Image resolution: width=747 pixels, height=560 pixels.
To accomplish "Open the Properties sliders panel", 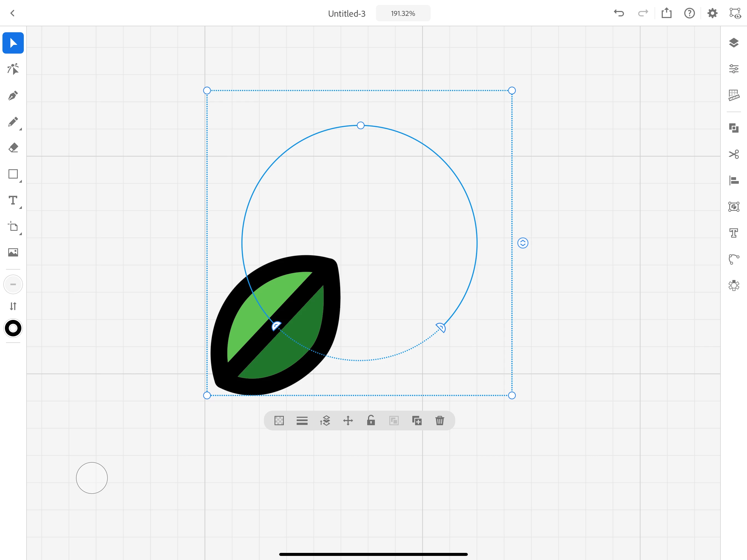I will 734,69.
